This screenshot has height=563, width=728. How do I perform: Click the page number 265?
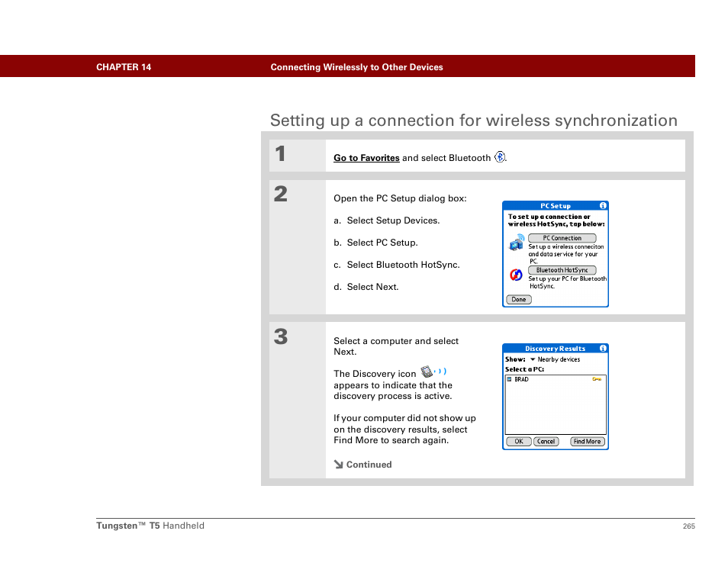(x=688, y=526)
